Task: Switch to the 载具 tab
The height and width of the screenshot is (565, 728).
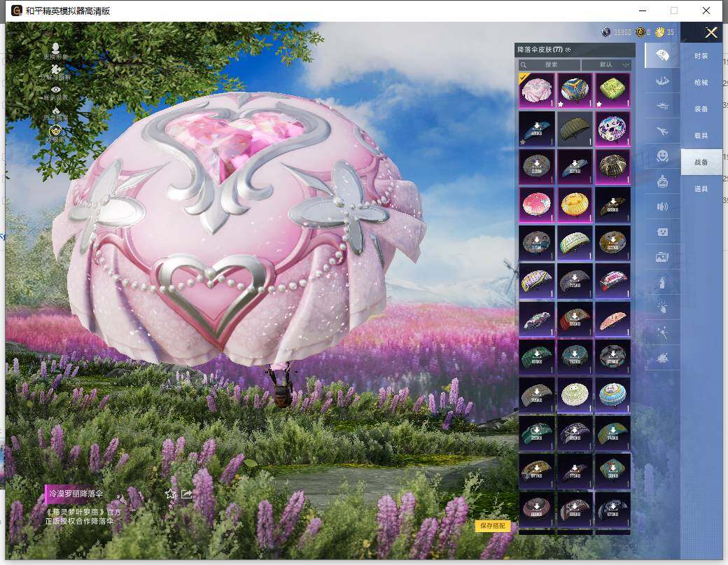Action: tap(701, 136)
